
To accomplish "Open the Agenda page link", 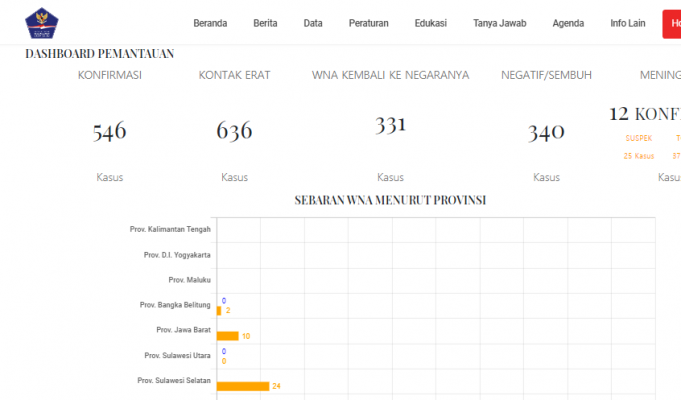I will 567,23.
